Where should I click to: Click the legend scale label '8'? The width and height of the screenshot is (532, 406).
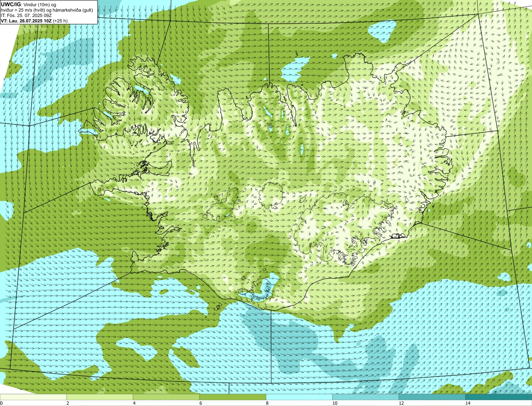267,403
